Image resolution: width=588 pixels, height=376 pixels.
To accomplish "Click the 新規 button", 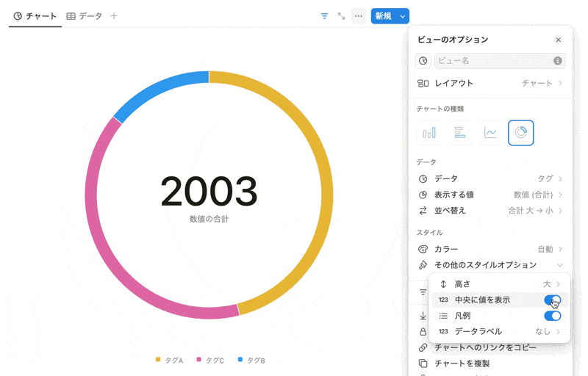I will [383, 16].
